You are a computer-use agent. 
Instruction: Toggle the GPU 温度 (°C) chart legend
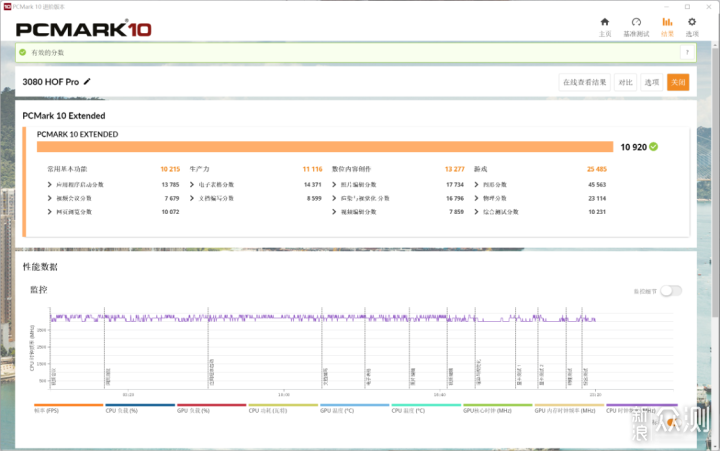[354, 408]
